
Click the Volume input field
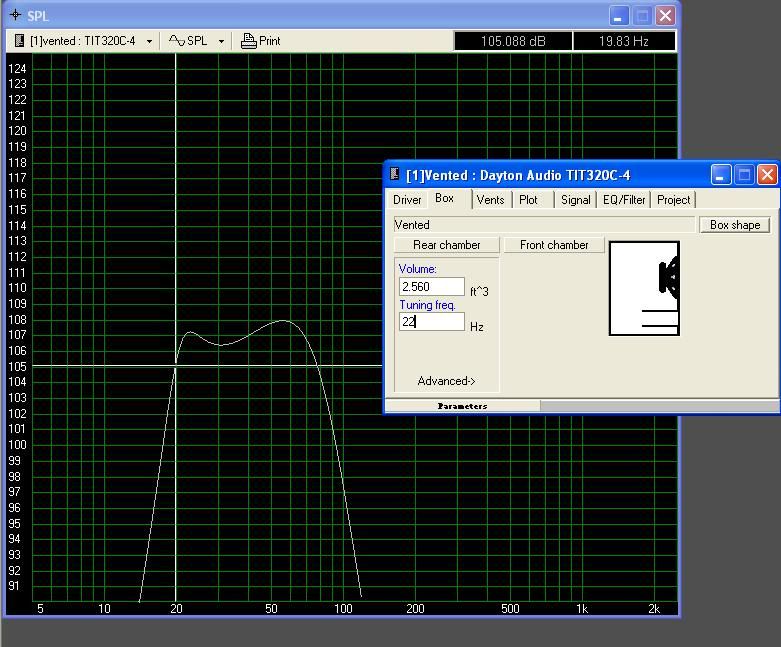tap(432, 287)
